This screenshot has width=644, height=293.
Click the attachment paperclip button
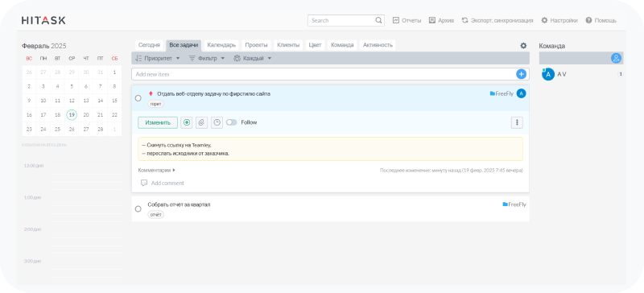coord(202,122)
